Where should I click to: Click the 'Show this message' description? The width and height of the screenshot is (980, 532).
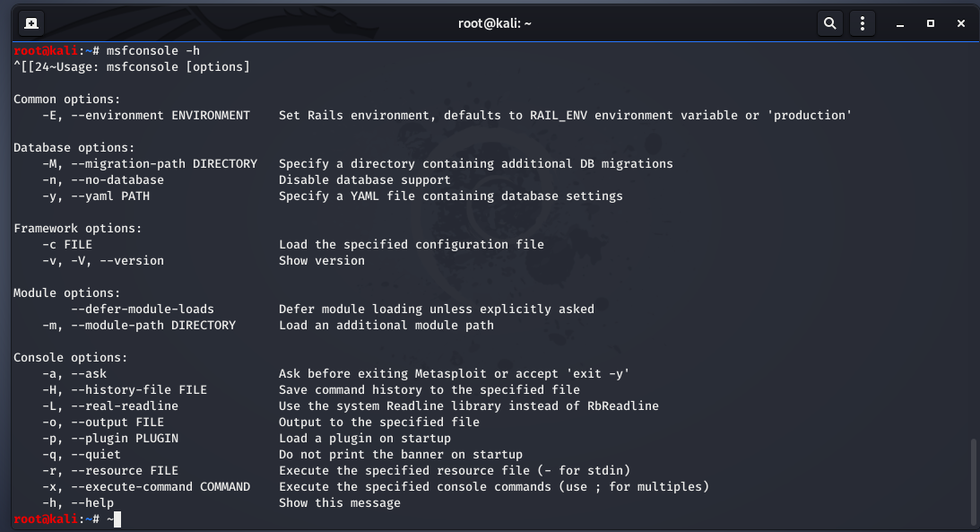point(340,503)
